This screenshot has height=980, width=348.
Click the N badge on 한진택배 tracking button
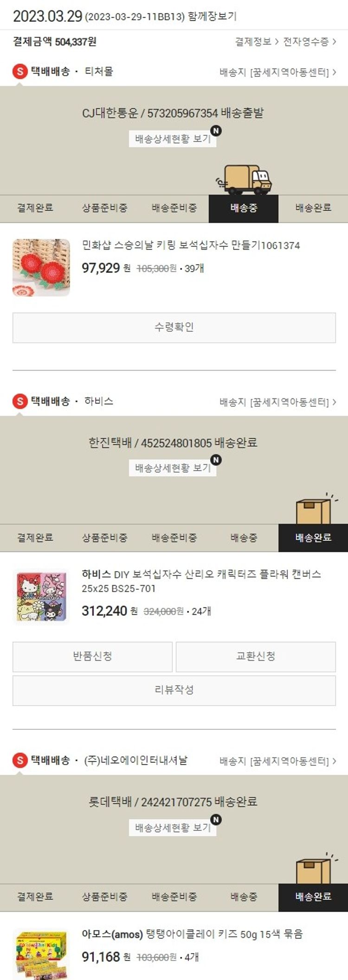[216, 460]
